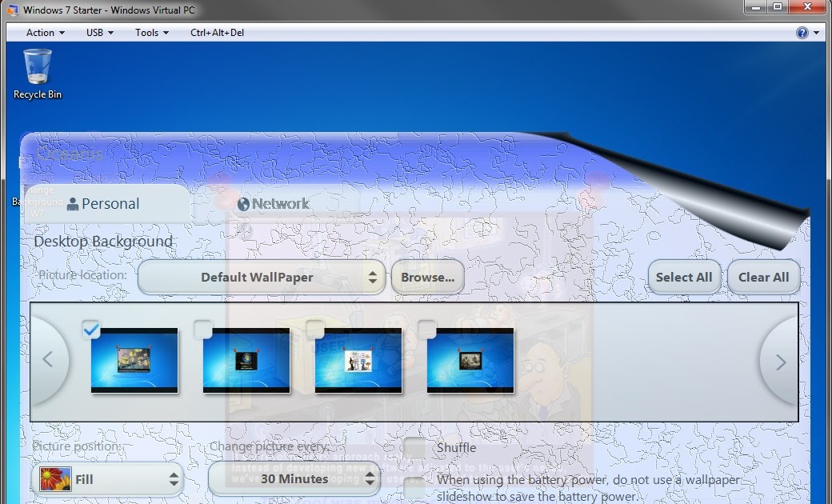Click the Select All button
The image size is (832, 504).
684,277
